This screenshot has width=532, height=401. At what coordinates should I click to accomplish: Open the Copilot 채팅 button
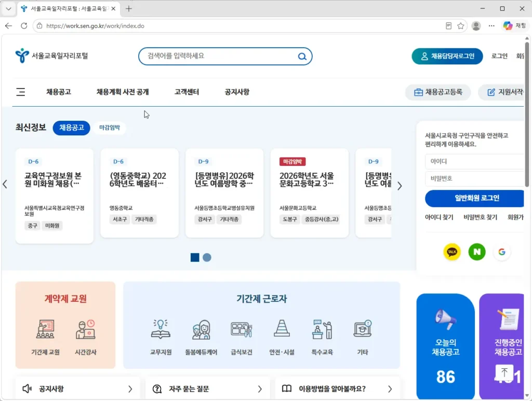515,26
